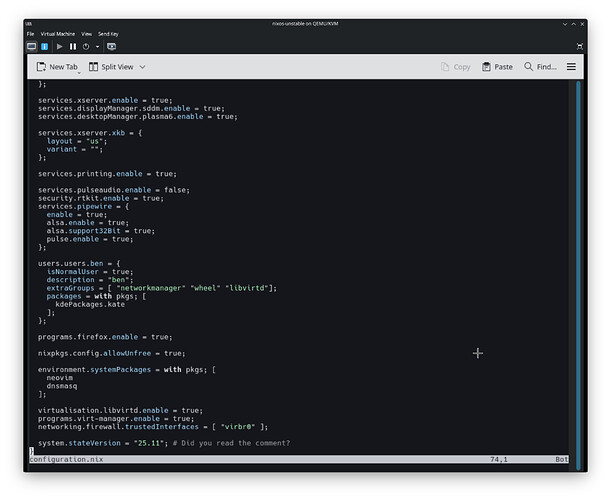Click 'environment.systemPackages' line

[x=127, y=370]
